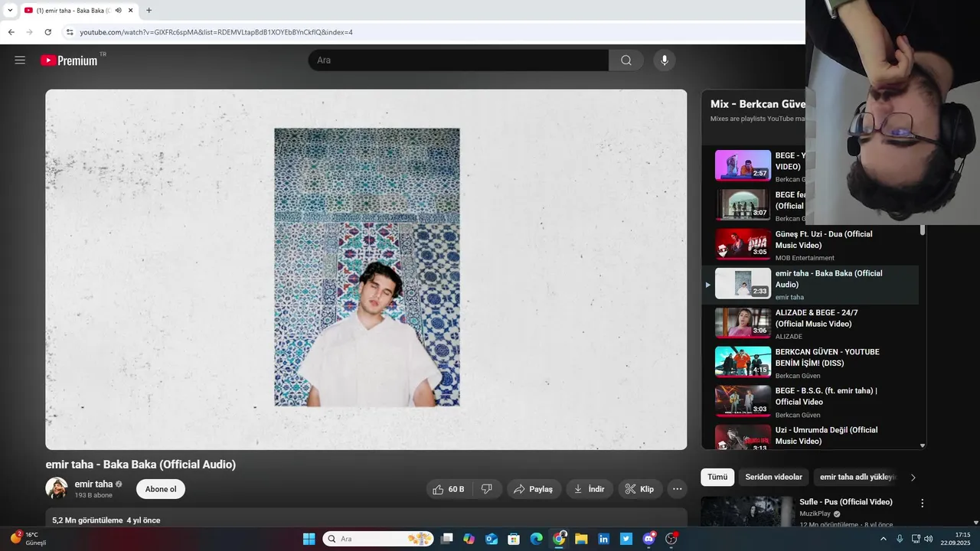The height and width of the screenshot is (551, 980).
Task: Open File Explorer from taskbar
Action: 581,539
